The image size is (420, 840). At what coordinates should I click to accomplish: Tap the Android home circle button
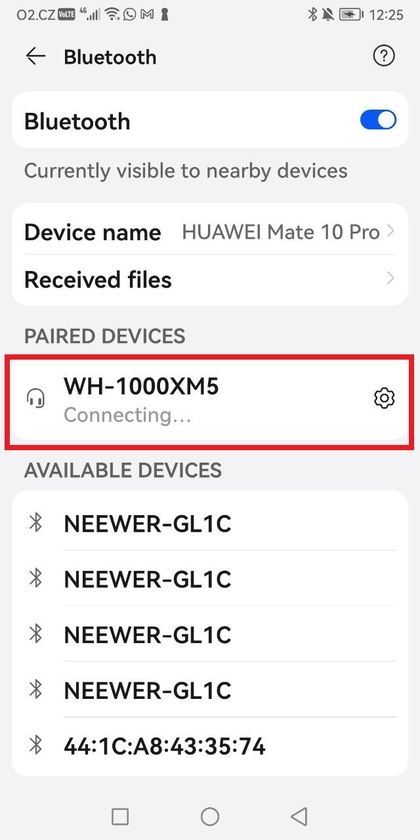pos(210,816)
